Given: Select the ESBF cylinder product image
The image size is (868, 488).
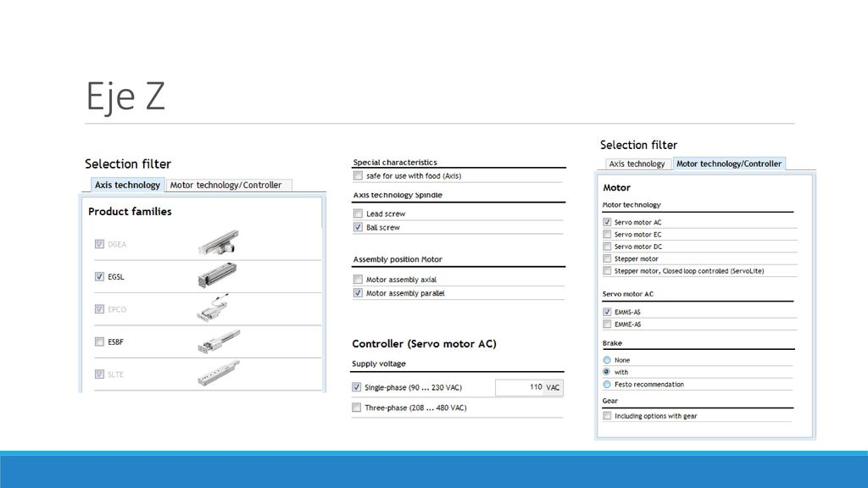Looking at the screenshot, I should click(x=219, y=341).
